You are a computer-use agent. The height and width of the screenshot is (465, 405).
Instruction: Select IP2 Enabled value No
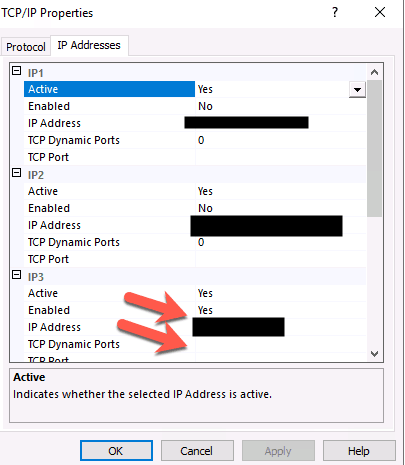(280, 208)
